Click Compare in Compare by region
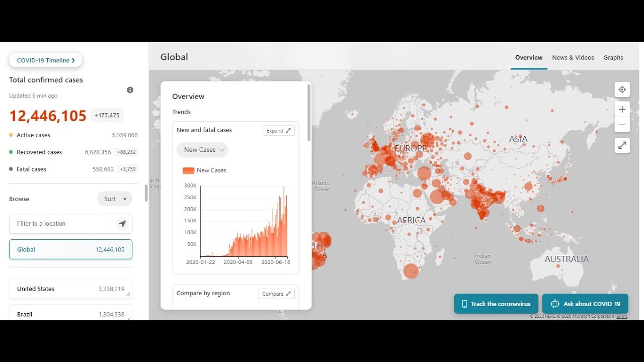This screenshot has height=362, width=644. click(277, 294)
